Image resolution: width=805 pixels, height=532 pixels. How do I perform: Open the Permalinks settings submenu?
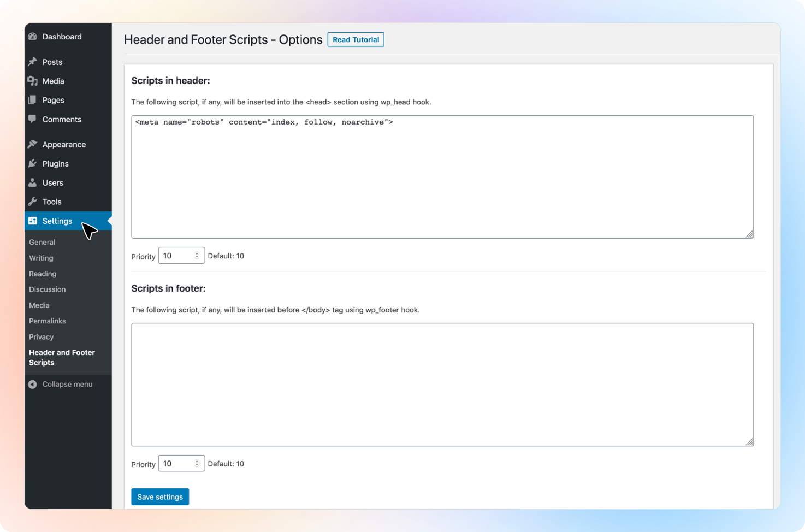click(48, 321)
